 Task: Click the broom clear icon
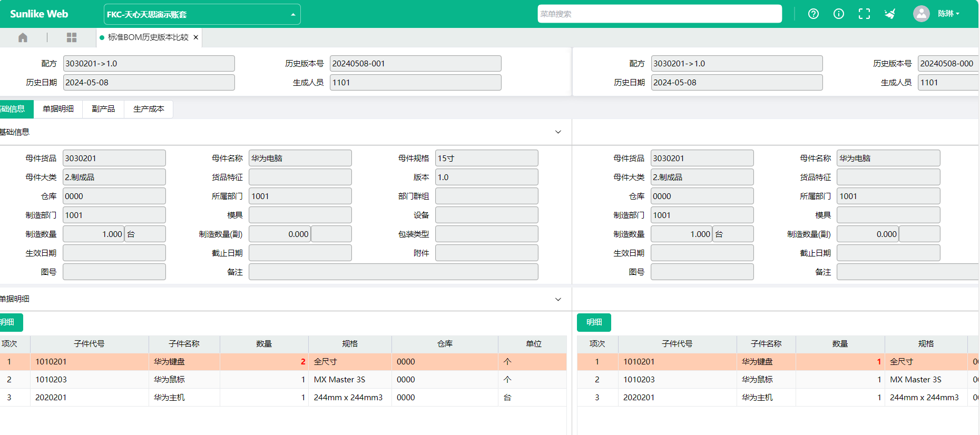[x=890, y=14]
